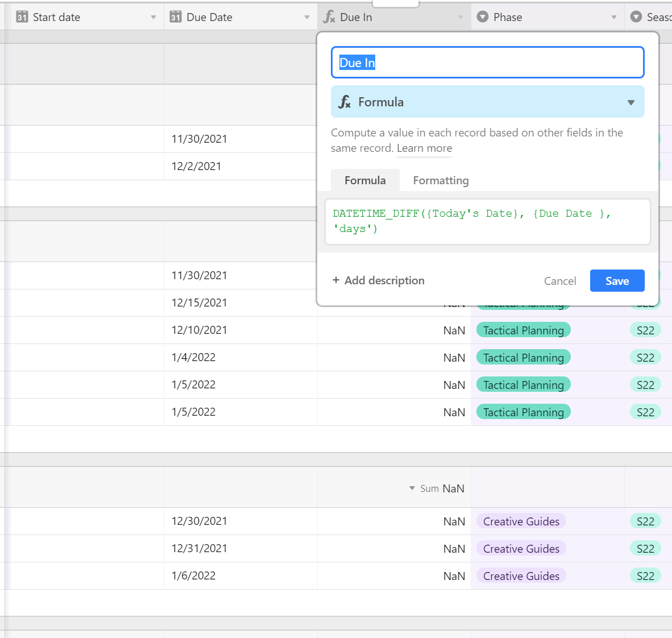
Task: Click Tactical Planning tag in 1/4/2022 row
Action: click(523, 358)
